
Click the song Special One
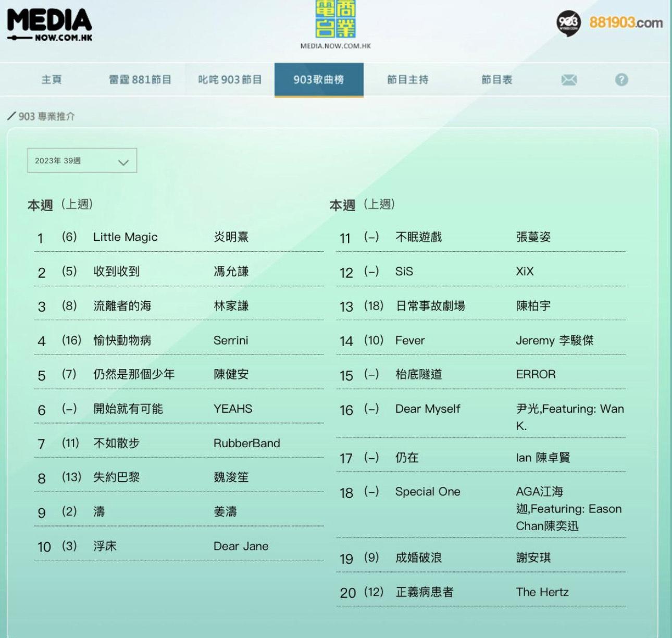pyautogui.click(x=428, y=492)
